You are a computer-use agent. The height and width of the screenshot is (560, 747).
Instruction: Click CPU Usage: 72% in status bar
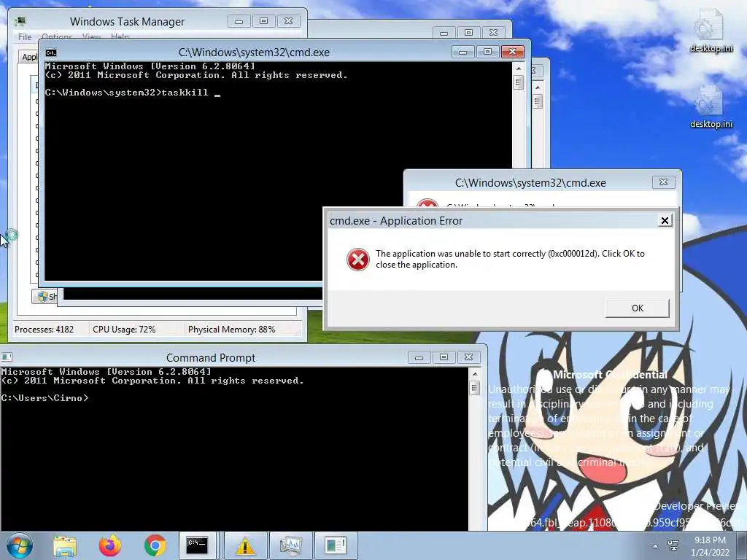[x=124, y=329]
